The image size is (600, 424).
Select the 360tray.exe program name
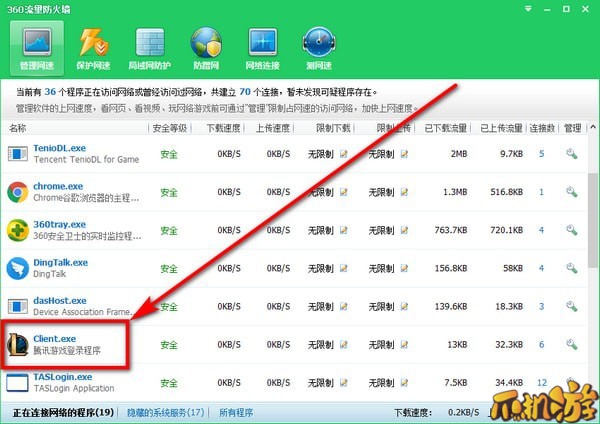(59, 225)
